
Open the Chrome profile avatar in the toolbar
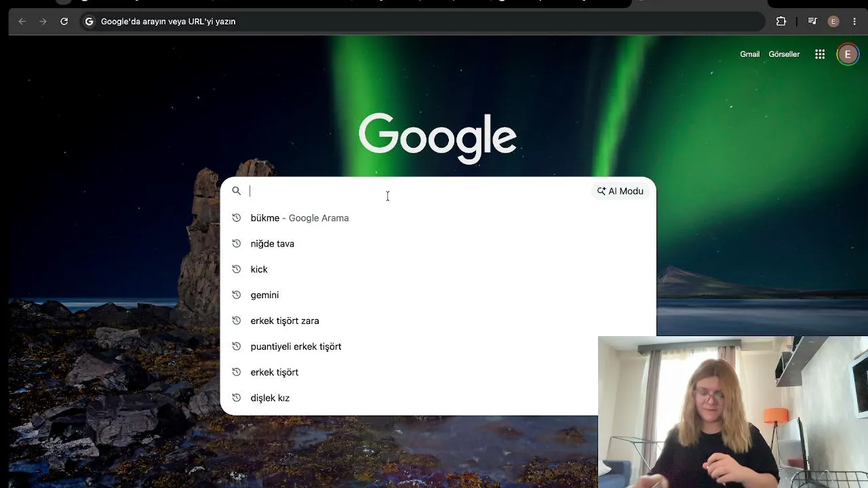coord(833,22)
